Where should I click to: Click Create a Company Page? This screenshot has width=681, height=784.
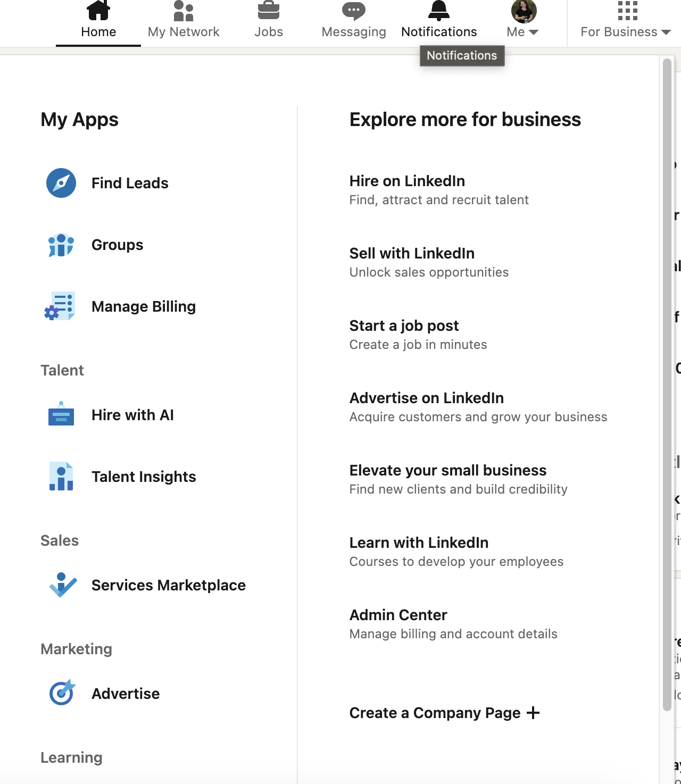point(435,713)
